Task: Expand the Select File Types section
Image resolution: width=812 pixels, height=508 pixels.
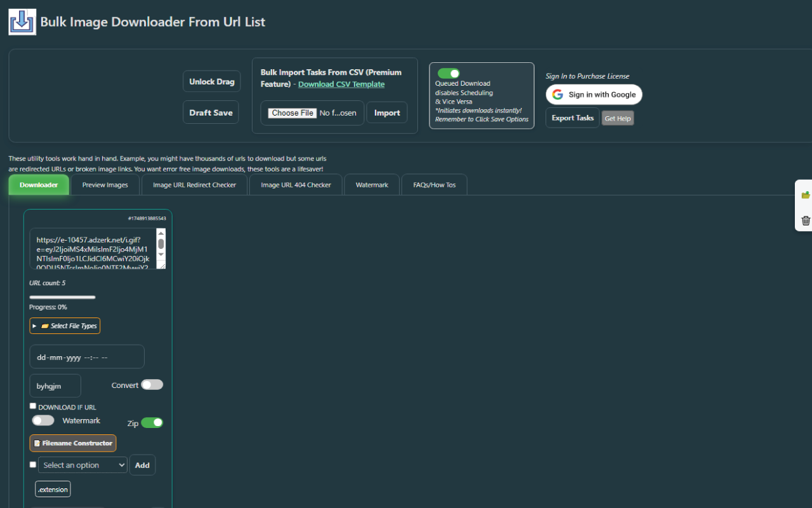Action: (65, 326)
